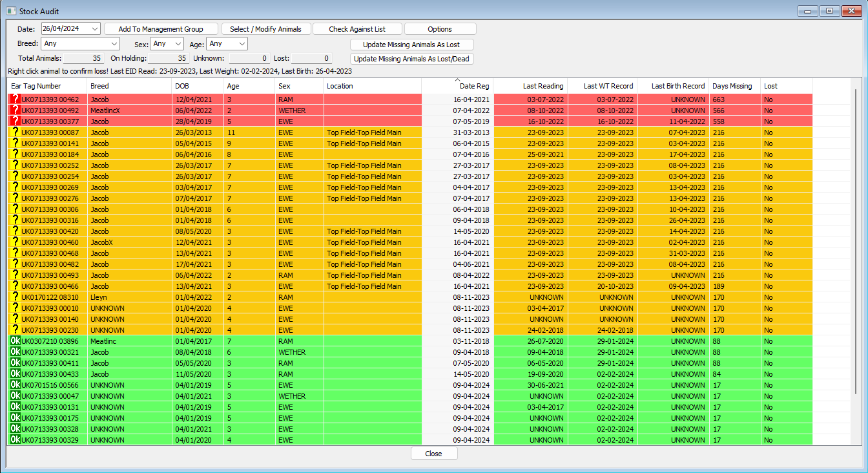The height and width of the screenshot is (473, 868).
Task: Click the yellow question mark icon for UK0713393 00306
Action: click(15, 209)
